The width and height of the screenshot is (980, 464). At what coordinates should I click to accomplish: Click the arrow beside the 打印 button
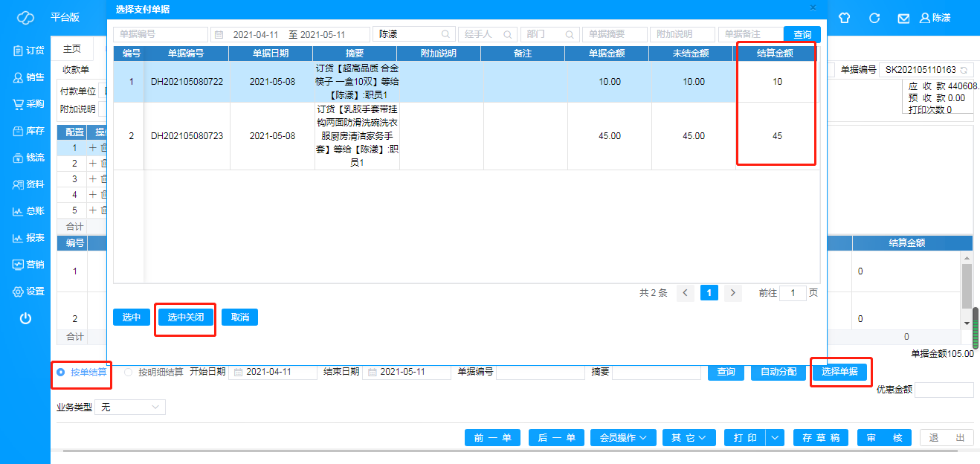776,438
